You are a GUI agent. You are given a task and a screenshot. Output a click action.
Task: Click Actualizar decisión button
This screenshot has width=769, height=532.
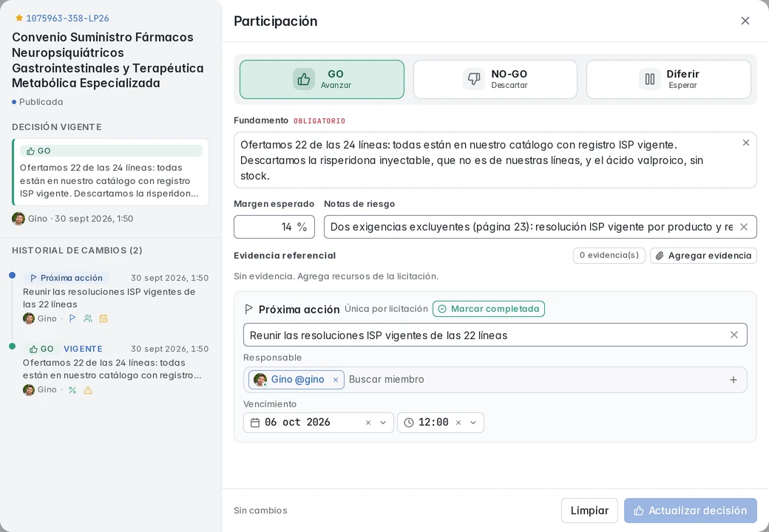point(691,511)
